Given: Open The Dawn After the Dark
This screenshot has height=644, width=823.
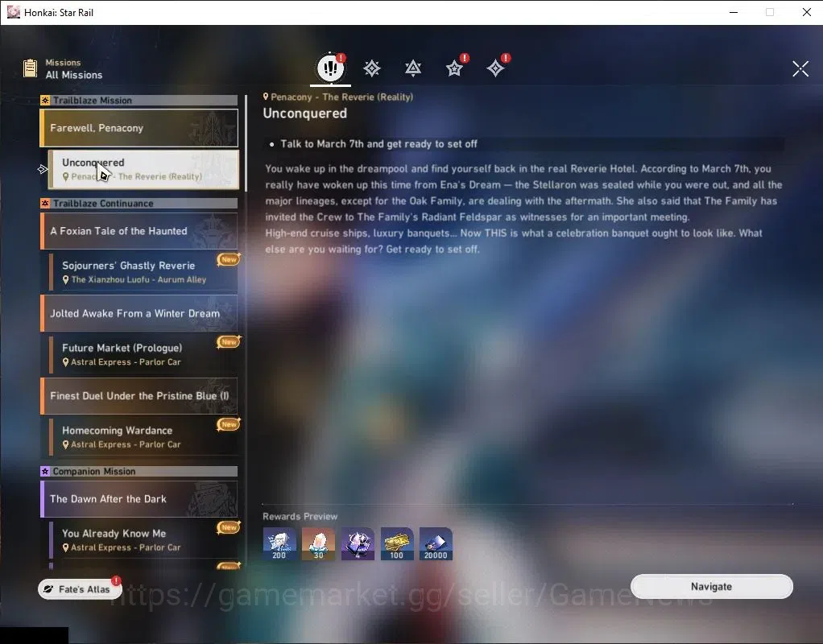Looking at the screenshot, I should coord(139,498).
